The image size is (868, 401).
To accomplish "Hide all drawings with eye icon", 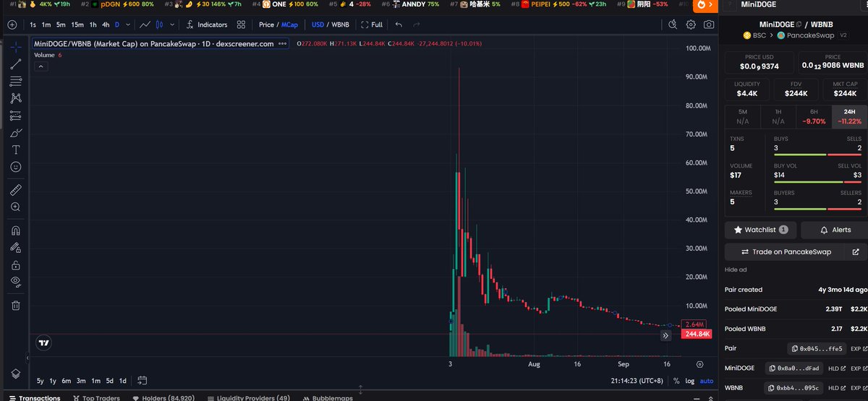I will (x=16, y=282).
